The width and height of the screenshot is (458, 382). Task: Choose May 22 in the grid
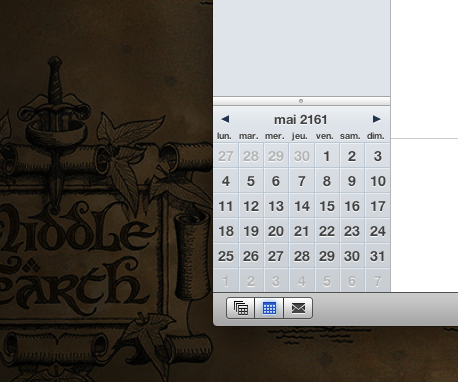[x=327, y=231]
